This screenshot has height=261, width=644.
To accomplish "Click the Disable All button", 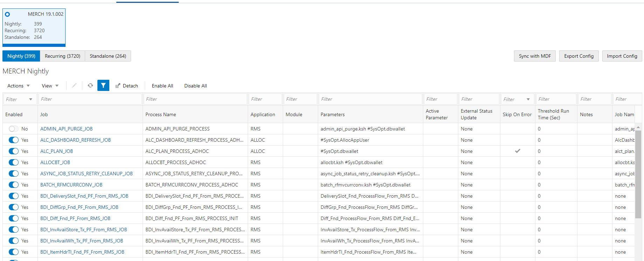I will (196, 86).
